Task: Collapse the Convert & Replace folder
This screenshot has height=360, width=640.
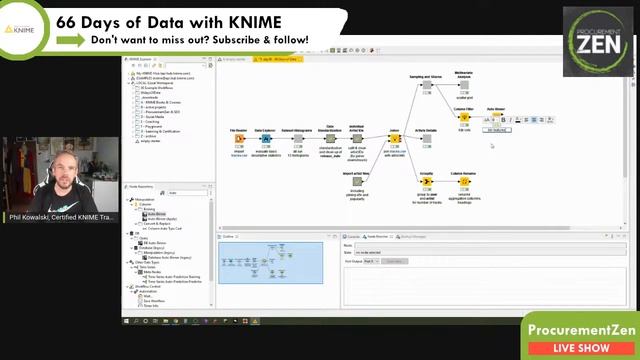Action: pos(136,224)
